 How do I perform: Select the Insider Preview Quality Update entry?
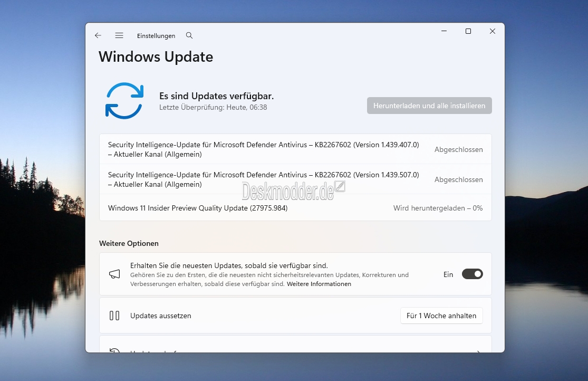(198, 208)
